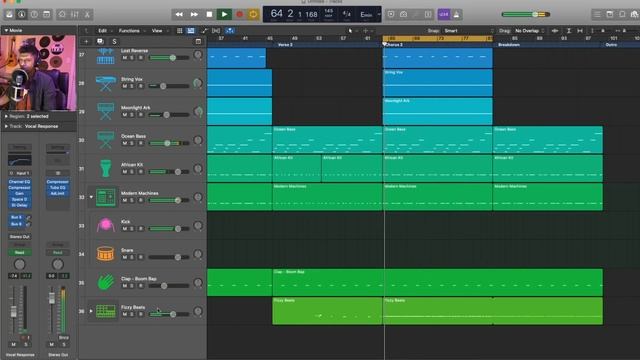Adjust the African Kit volume slider
The image size is (640, 360).
[x=169, y=172]
